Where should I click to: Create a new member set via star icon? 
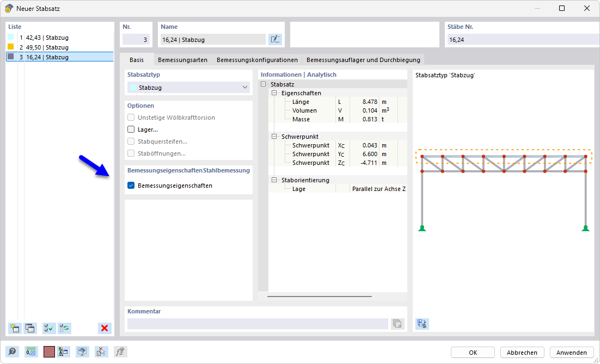(x=15, y=328)
